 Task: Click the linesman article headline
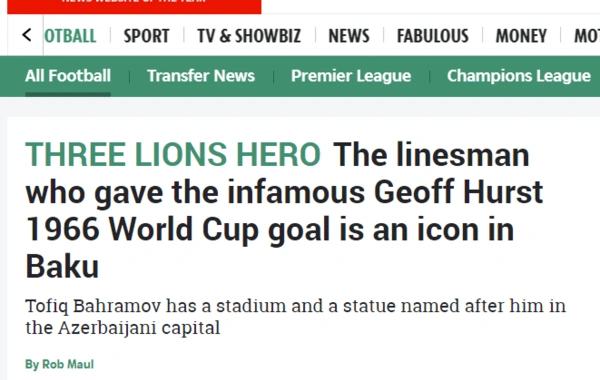(x=284, y=210)
